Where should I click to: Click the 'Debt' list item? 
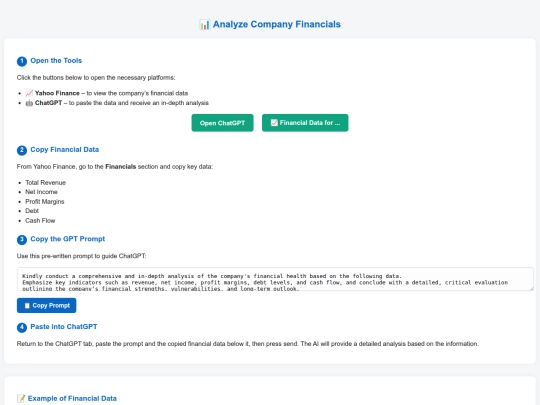32,211
